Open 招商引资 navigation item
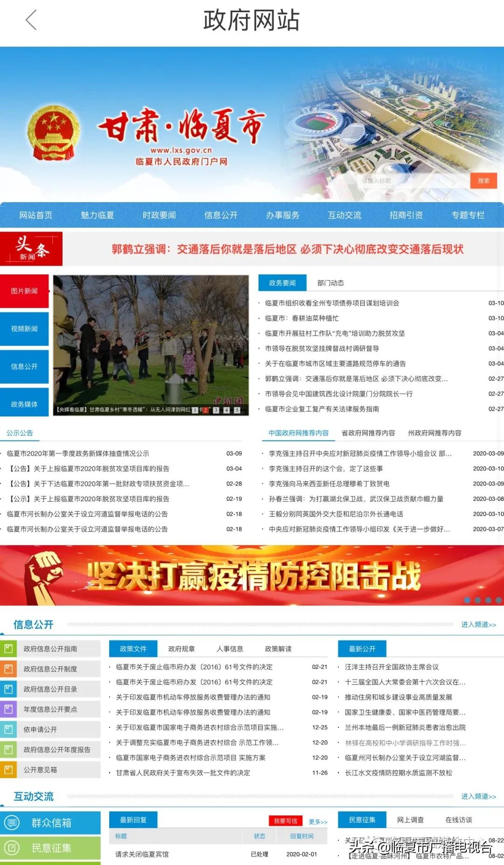The image size is (504, 865). [x=406, y=215]
